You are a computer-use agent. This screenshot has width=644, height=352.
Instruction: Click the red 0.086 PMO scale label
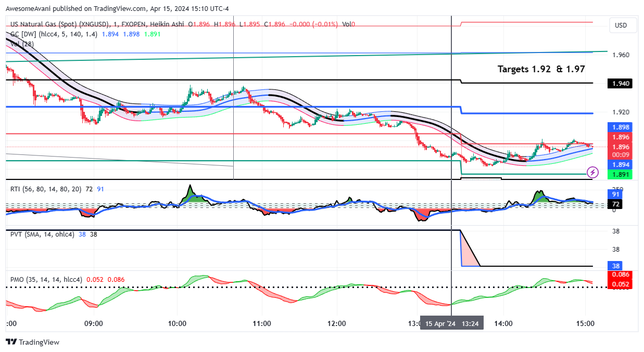click(620, 275)
